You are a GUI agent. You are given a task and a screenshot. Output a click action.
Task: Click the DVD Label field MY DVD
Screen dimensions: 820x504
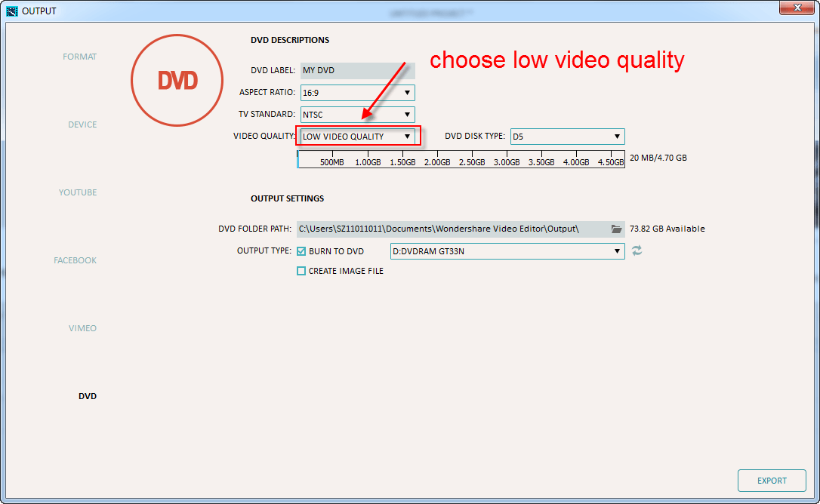pos(358,71)
